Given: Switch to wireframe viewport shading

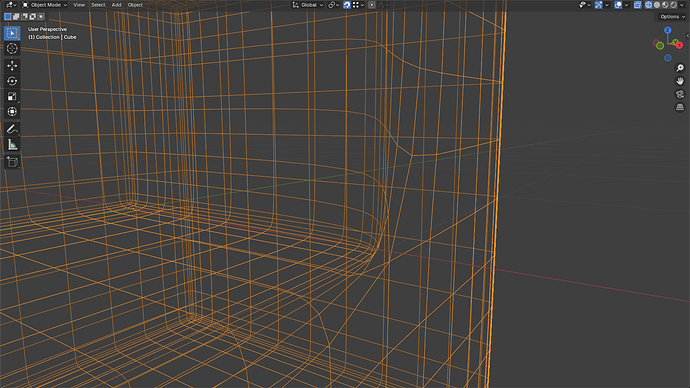Looking at the screenshot, I should point(649,5).
